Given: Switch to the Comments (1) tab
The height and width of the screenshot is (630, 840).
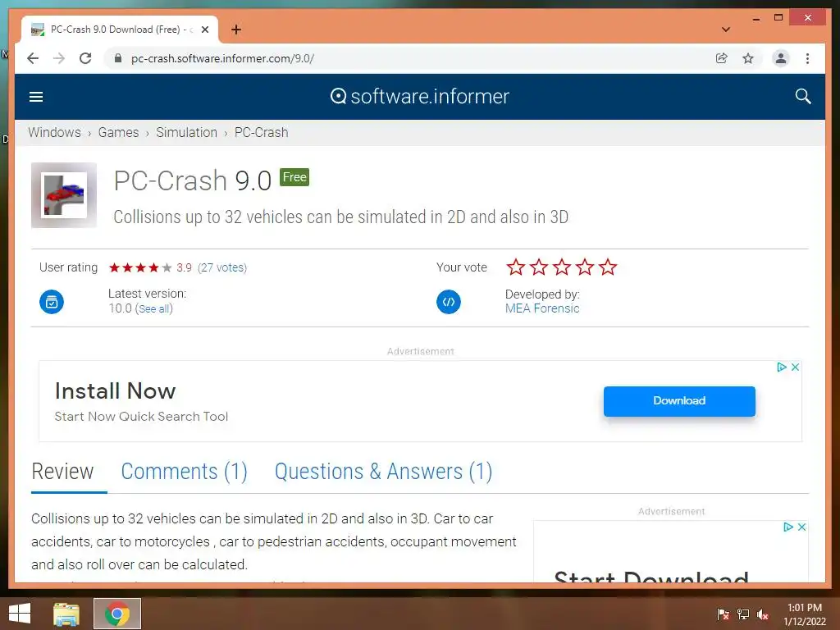Looking at the screenshot, I should (x=185, y=472).
